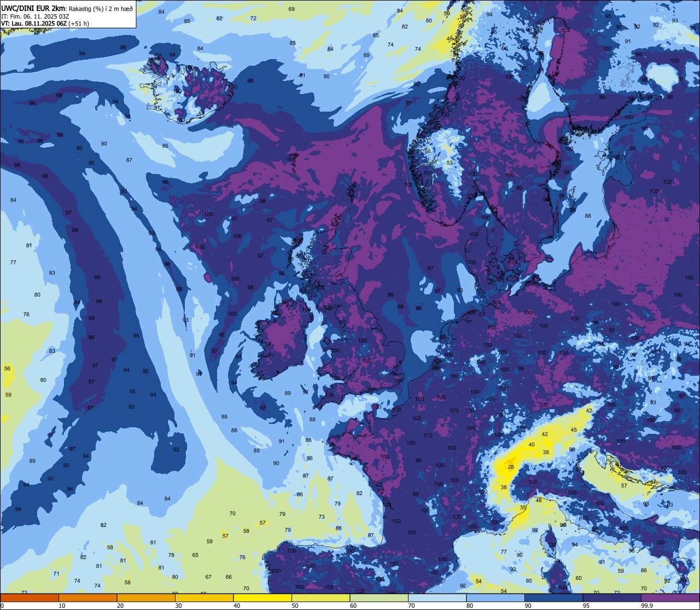This screenshot has height=610, width=700.
Task: Click the '53' value over Norway
Action: [450, 162]
